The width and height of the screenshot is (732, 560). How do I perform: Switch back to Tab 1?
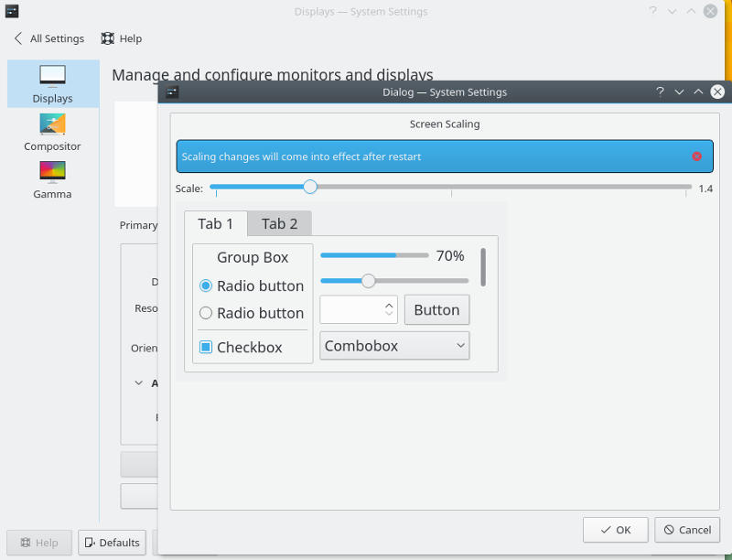tap(215, 222)
